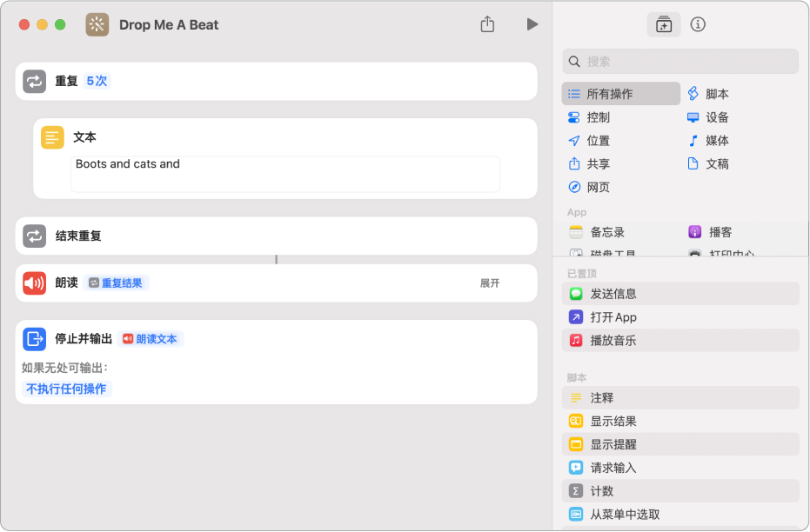The width and height of the screenshot is (810, 532).
Task: Select the 所有操作 category
Action: coord(621,94)
